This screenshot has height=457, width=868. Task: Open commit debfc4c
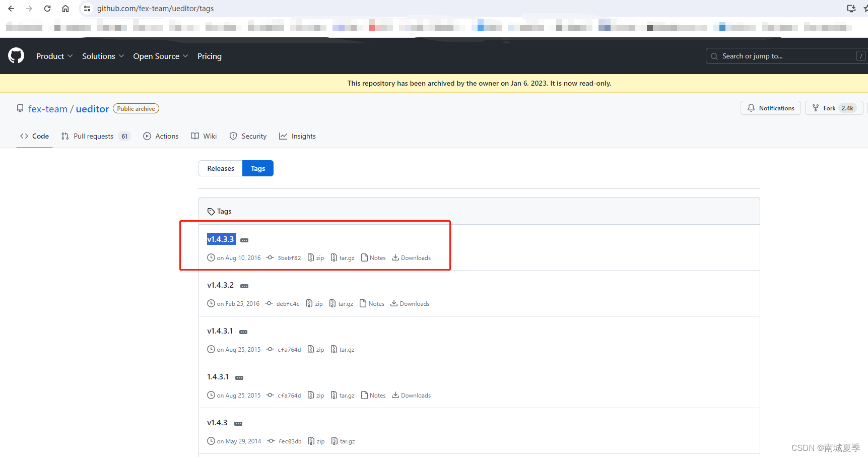283,304
